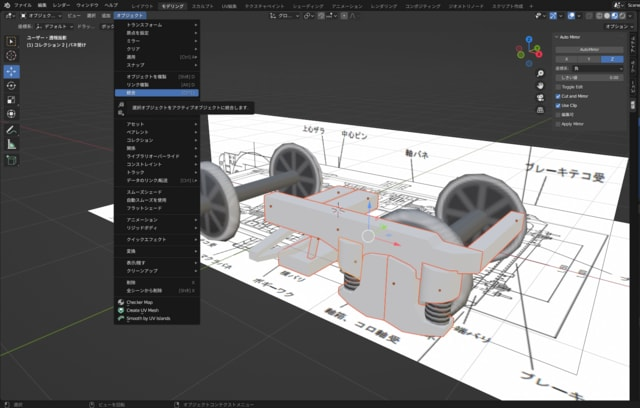Select the Rotate tool
This screenshot has width=640, height=408.
pyautogui.click(x=11, y=86)
